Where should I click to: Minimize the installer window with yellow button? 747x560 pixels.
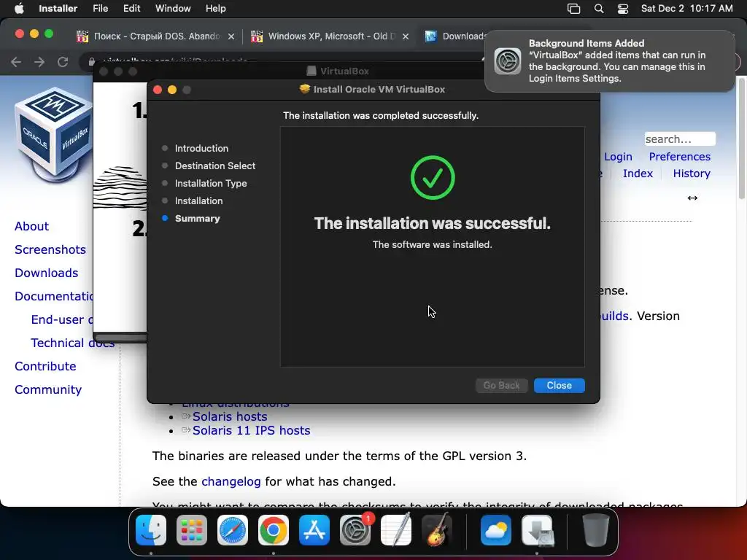[x=172, y=90]
